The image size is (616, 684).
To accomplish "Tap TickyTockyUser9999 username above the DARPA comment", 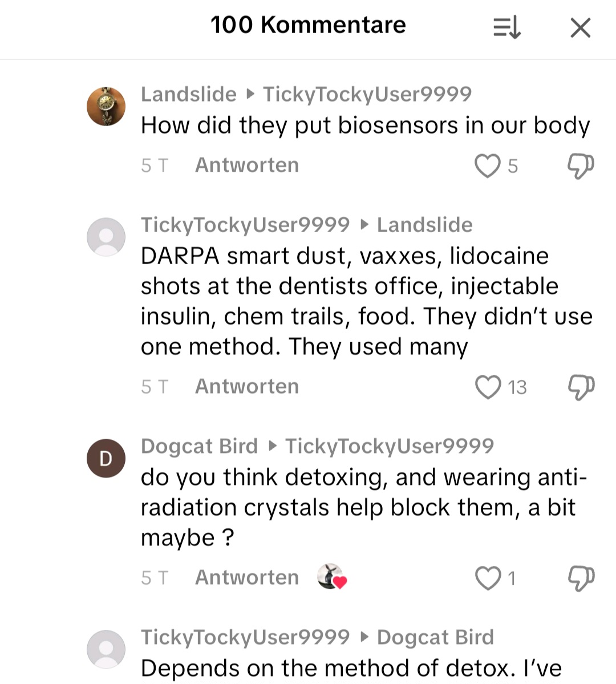I will (x=245, y=225).
